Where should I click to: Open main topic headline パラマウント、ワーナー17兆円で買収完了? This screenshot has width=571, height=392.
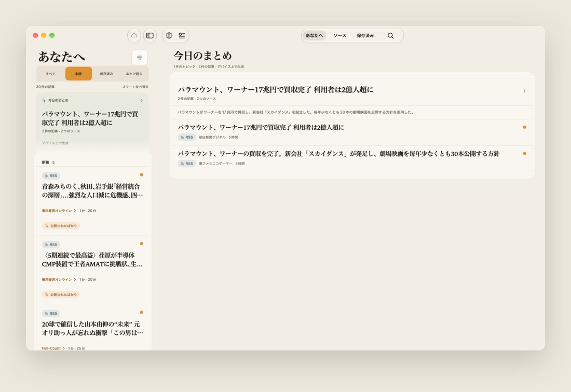(x=275, y=90)
